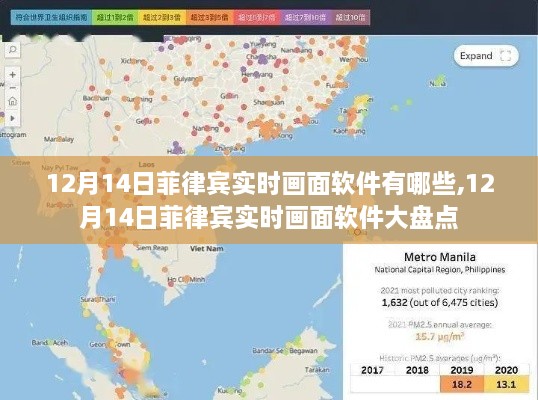Image resolution: width=538 pixels, height=400 pixels.
Task: Click the Nanchang city label
Action: (x=296, y=50)
